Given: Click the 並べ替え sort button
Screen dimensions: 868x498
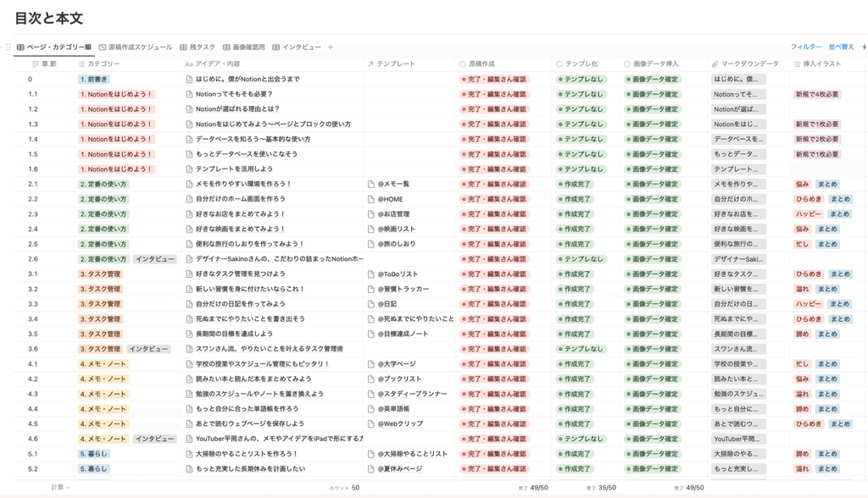Looking at the screenshot, I should point(841,47).
